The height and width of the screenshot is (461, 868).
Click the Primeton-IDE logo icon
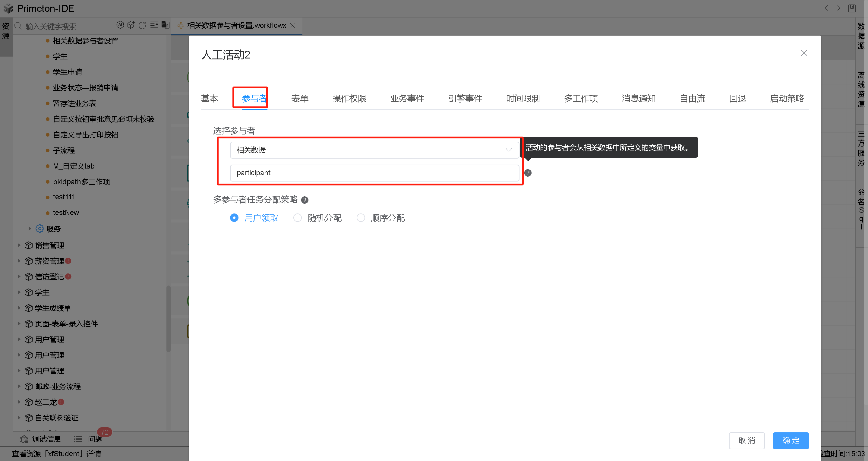click(x=8, y=8)
